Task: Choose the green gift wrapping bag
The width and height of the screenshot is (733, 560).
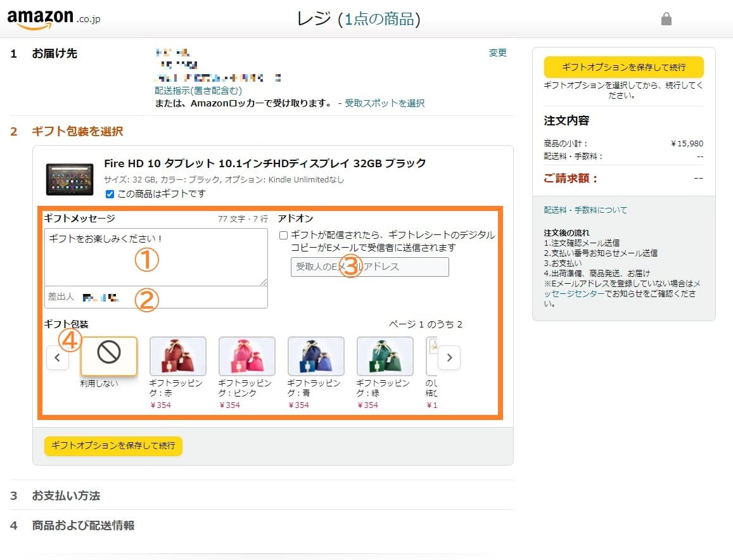Action: (x=385, y=356)
